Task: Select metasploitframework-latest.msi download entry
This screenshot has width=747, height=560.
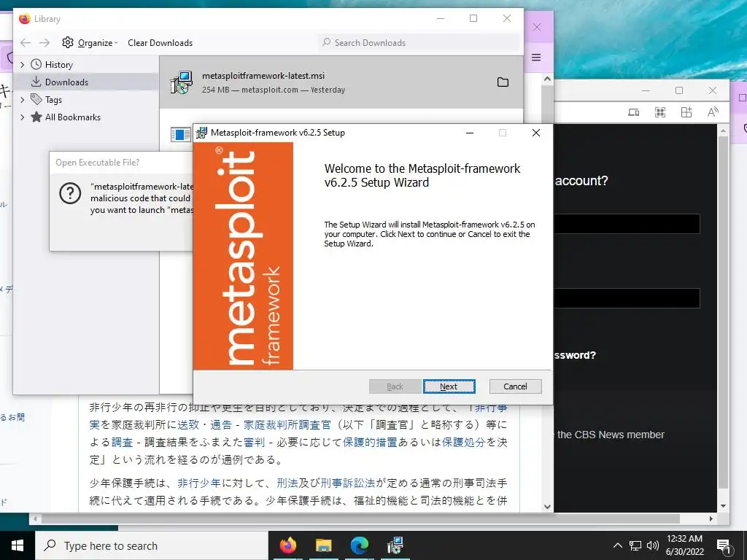Action: pos(341,82)
